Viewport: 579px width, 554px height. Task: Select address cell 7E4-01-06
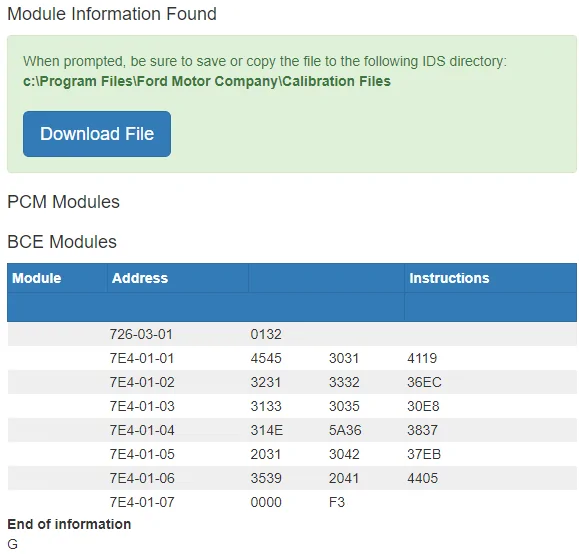click(142, 478)
